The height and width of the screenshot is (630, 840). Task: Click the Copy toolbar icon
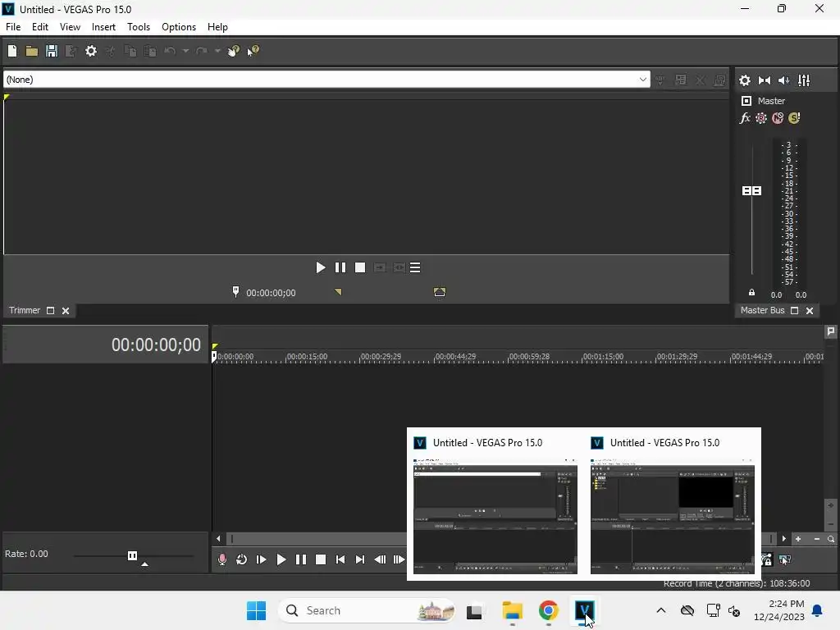(x=130, y=51)
